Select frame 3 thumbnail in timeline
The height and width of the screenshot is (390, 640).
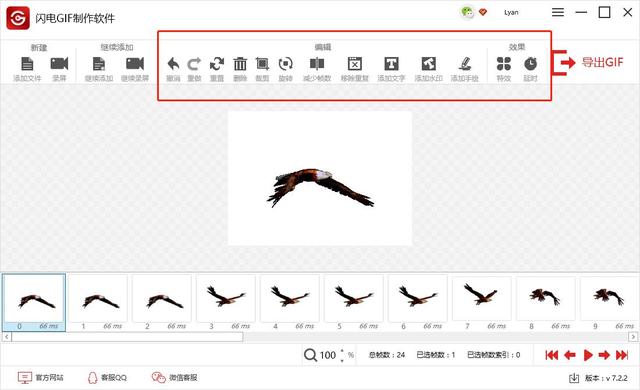(x=226, y=302)
